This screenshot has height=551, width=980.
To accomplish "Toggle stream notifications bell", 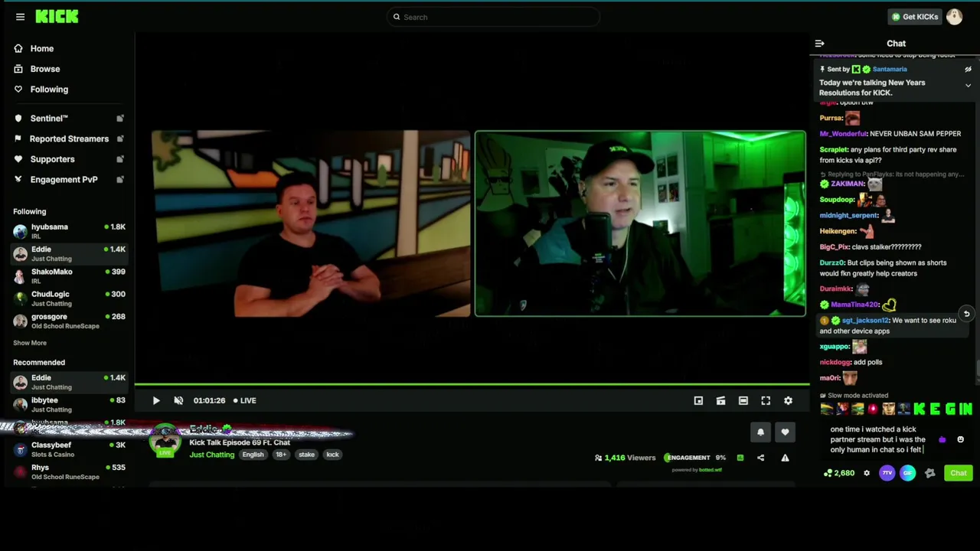I will coord(760,432).
